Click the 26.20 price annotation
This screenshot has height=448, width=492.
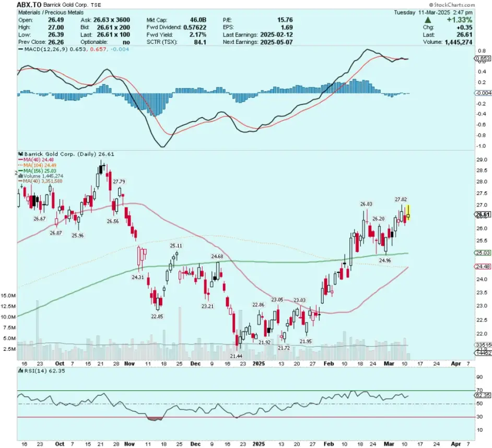tap(379, 219)
